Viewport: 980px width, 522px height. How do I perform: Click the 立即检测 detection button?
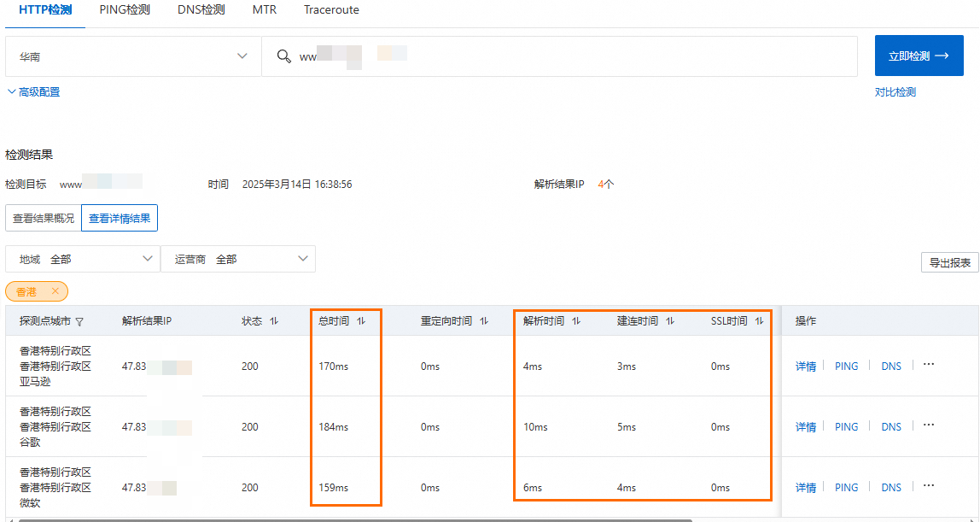click(x=919, y=55)
